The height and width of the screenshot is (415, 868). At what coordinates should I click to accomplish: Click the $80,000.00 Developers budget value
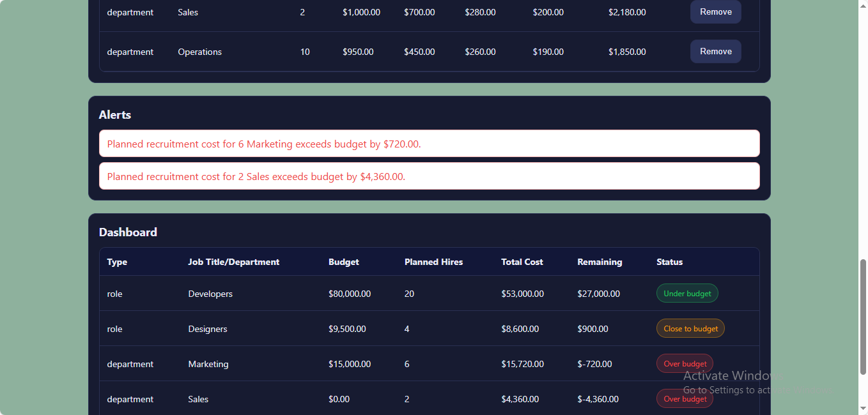click(350, 294)
